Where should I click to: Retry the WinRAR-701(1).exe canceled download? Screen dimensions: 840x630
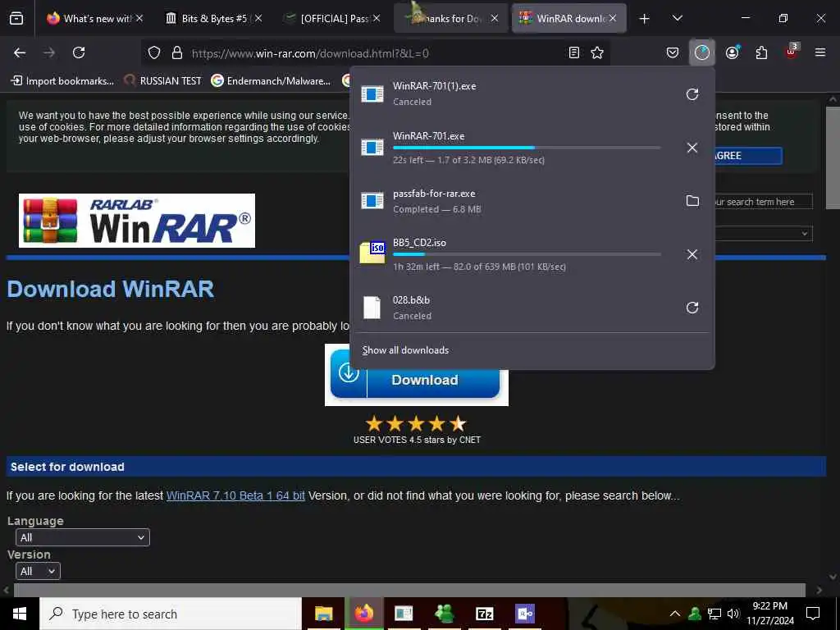[x=692, y=94]
